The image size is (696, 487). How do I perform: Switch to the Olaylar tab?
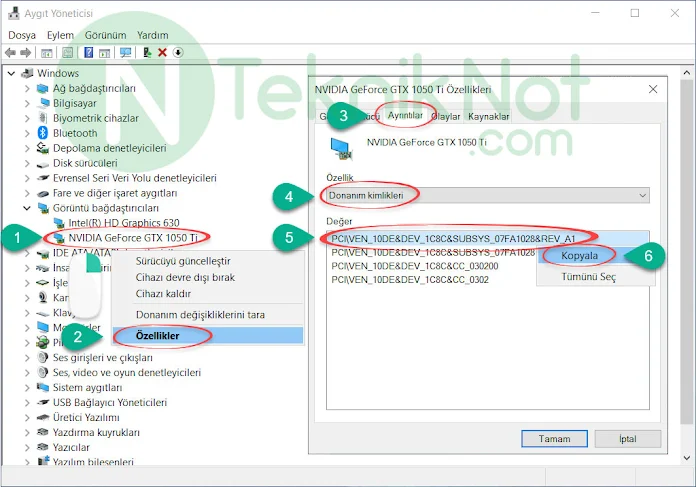(446, 116)
